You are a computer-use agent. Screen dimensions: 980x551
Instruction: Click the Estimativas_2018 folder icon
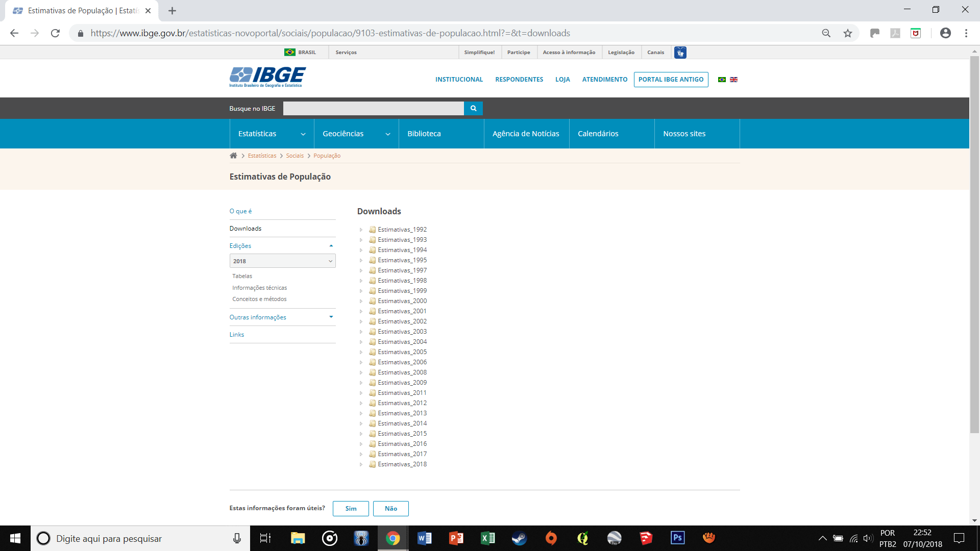point(373,464)
